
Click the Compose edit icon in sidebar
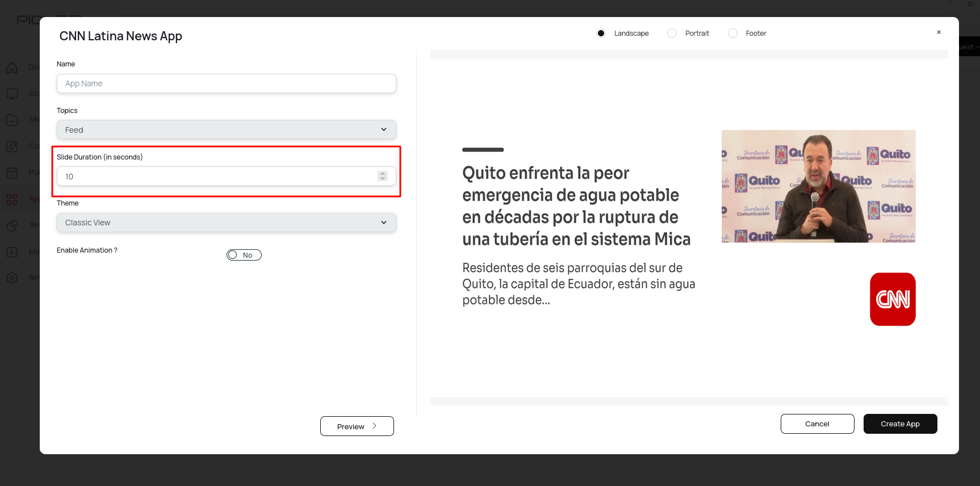12,146
